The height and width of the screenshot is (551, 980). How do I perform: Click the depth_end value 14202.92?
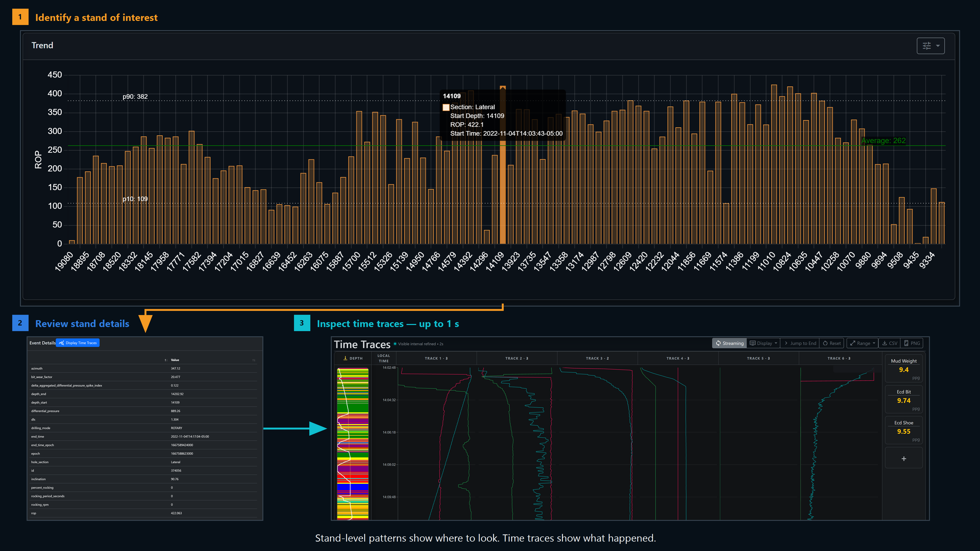(177, 394)
